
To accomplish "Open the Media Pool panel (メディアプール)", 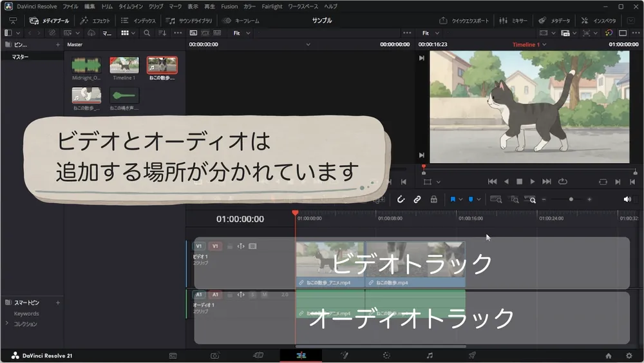I will click(50, 21).
